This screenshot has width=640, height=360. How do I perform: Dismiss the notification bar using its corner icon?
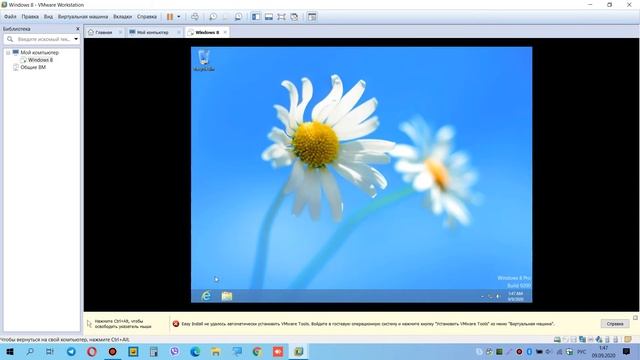click(x=635, y=318)
